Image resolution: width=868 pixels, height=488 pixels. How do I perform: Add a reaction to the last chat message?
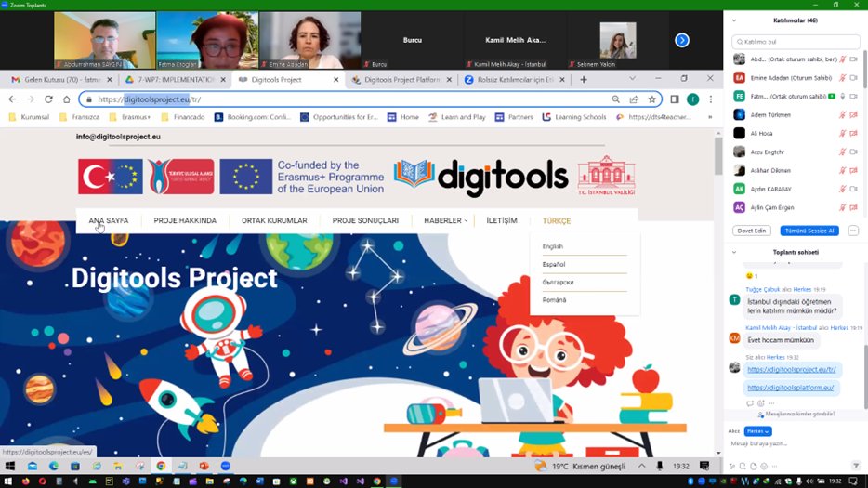point(760,403)
